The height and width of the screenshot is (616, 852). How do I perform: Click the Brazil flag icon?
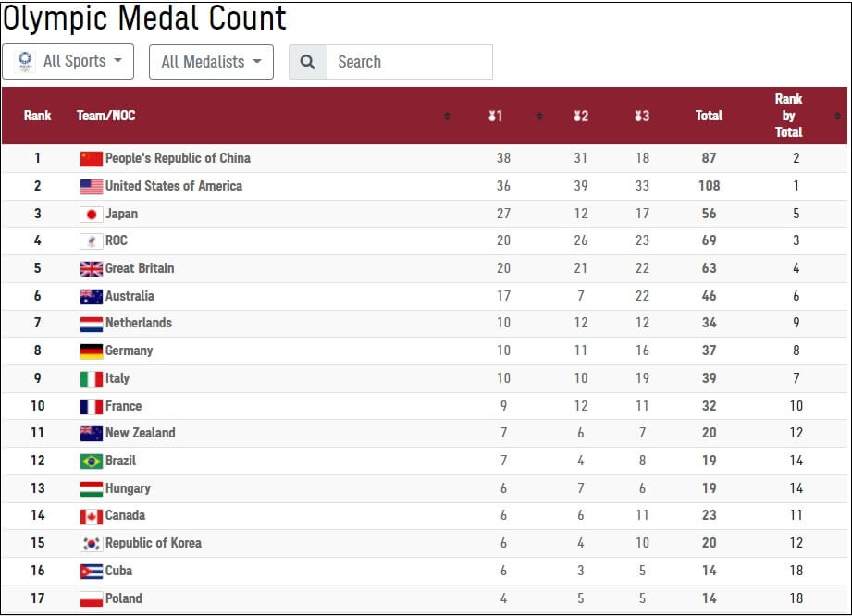tap(92, 462)
